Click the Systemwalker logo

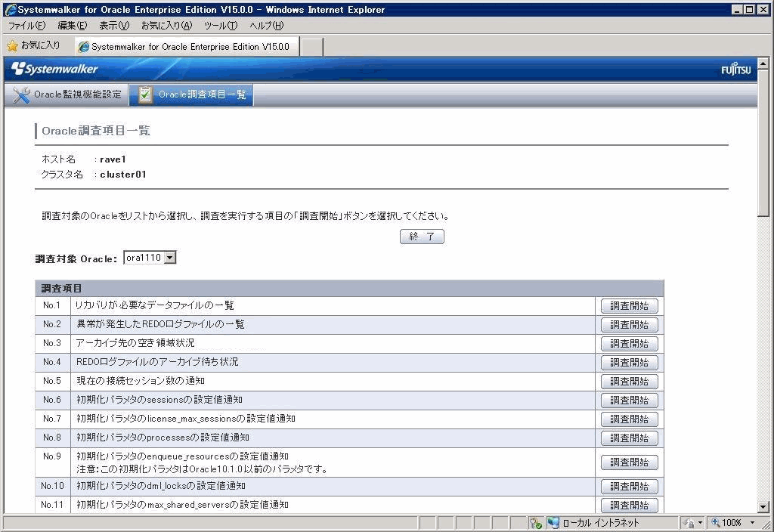click(x=54, y=69)
